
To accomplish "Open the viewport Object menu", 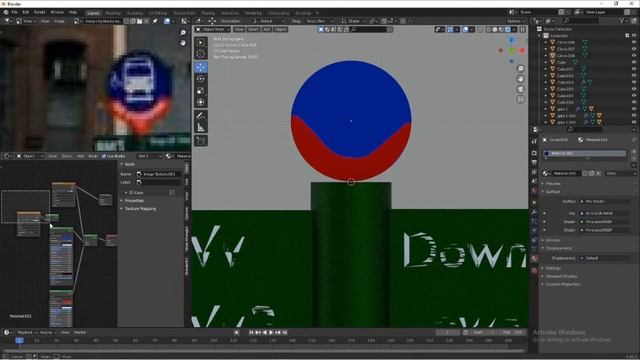I will click(x=280, y=29).
